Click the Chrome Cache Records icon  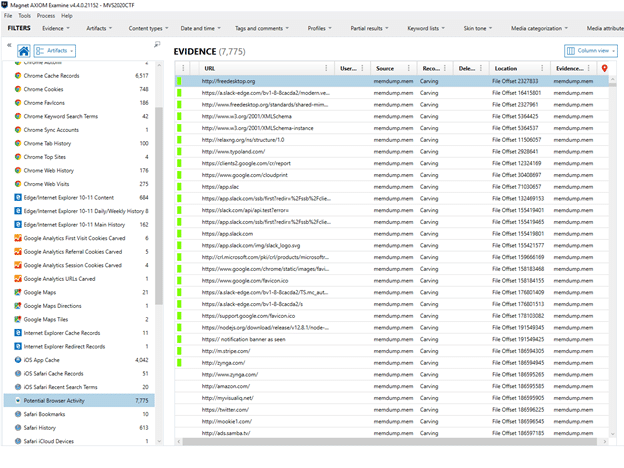pos(18,76)
